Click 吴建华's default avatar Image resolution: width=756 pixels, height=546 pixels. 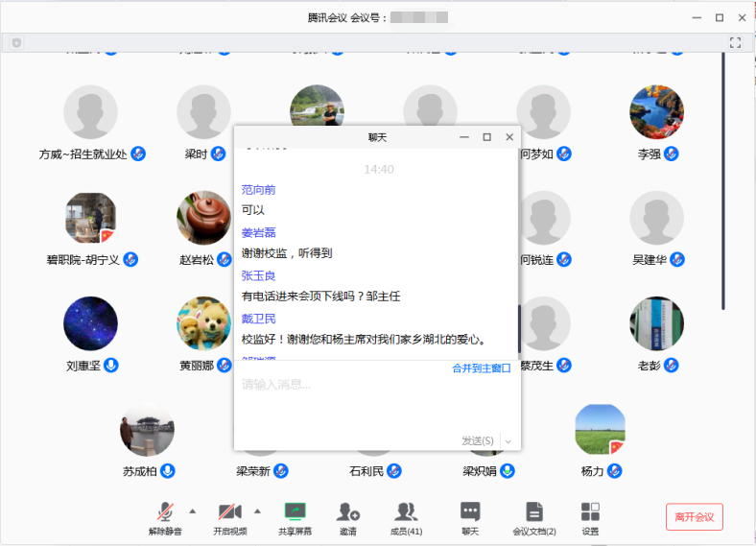(656, 218)
